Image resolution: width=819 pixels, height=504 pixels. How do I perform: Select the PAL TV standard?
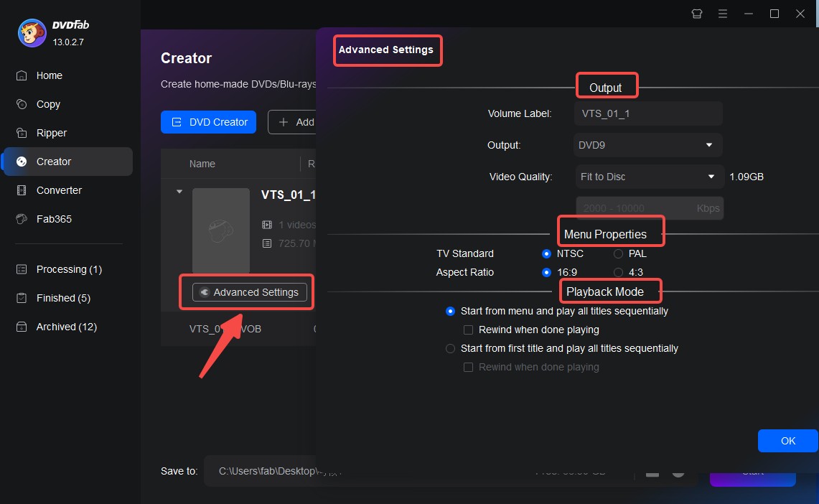coord(618,253)
